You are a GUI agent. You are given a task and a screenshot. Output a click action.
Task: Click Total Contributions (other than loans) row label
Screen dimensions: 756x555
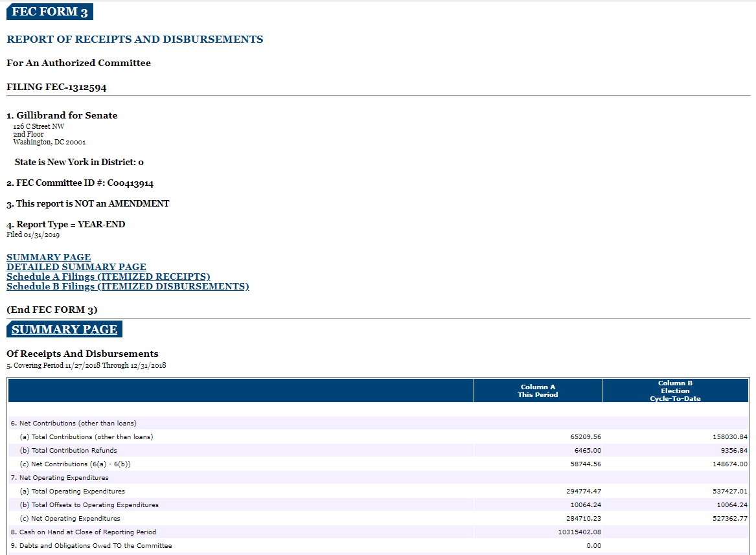(86, 437)
